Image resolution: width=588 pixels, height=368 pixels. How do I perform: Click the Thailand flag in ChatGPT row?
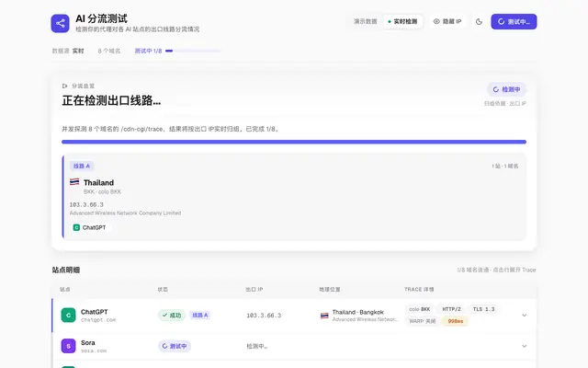[x=324, y=316]
